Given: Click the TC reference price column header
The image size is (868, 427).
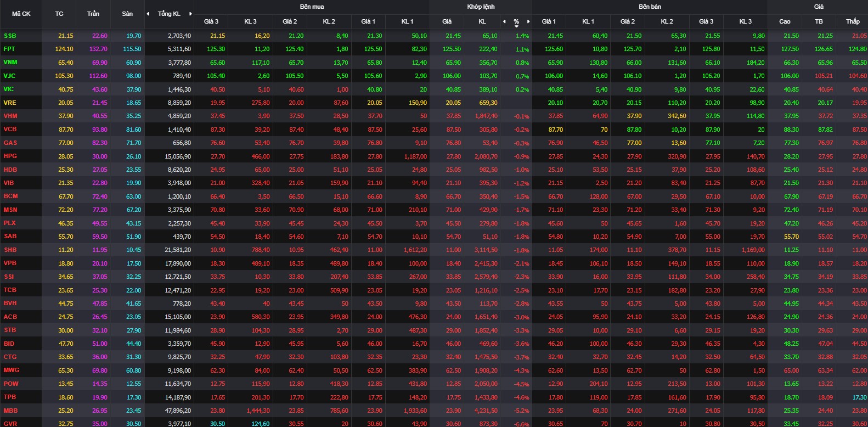Looking at the screenshot, I should 59,14.
